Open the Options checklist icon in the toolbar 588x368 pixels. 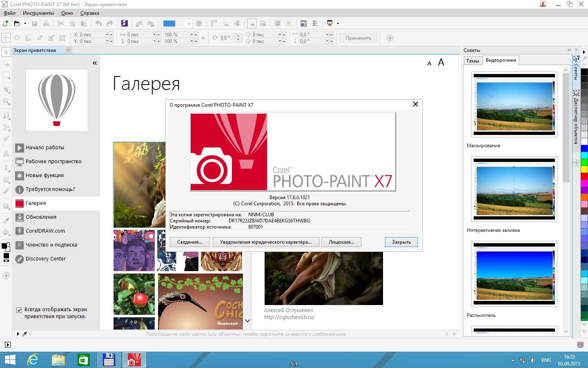click(315, 23)
